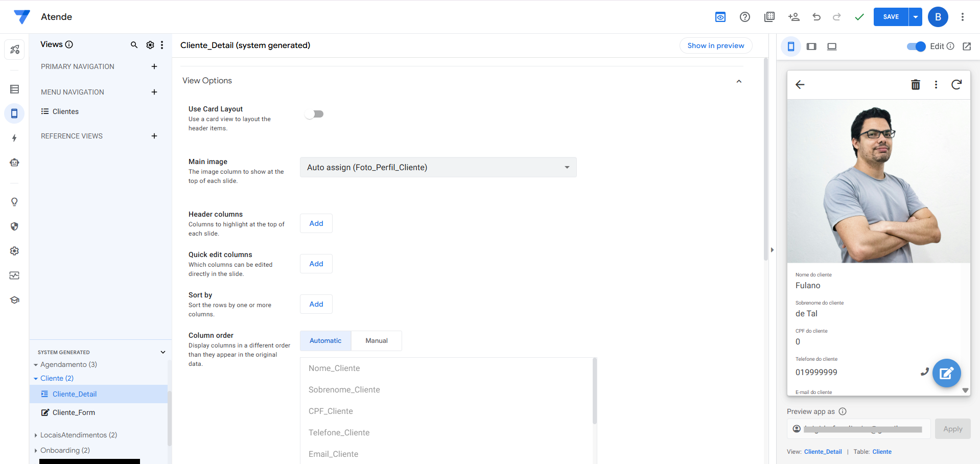980x464 pixels.
Task: Select Manual column order option
Action: pos(376,341)
